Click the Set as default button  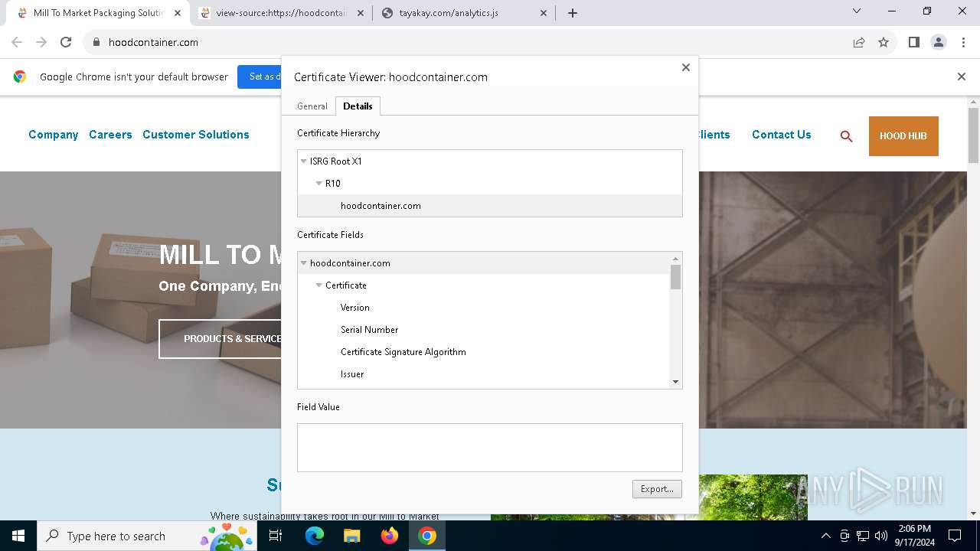(260, 77)
